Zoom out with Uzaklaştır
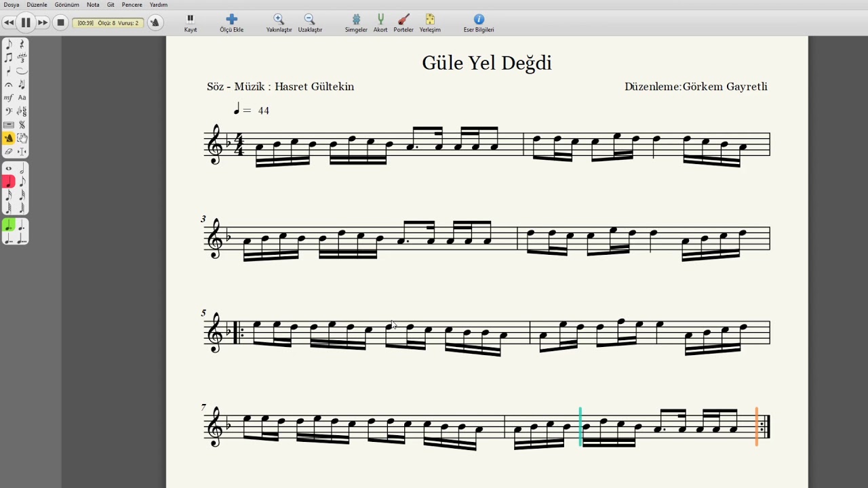Image resolution: width=868 pixels, height=488 pixels. point(310,23)
